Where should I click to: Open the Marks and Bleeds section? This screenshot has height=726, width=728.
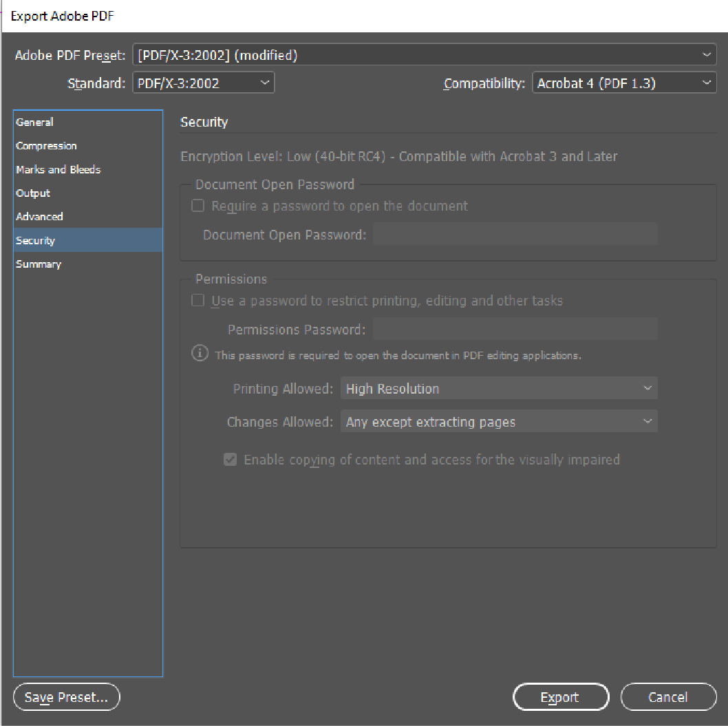tap(58, 169)
